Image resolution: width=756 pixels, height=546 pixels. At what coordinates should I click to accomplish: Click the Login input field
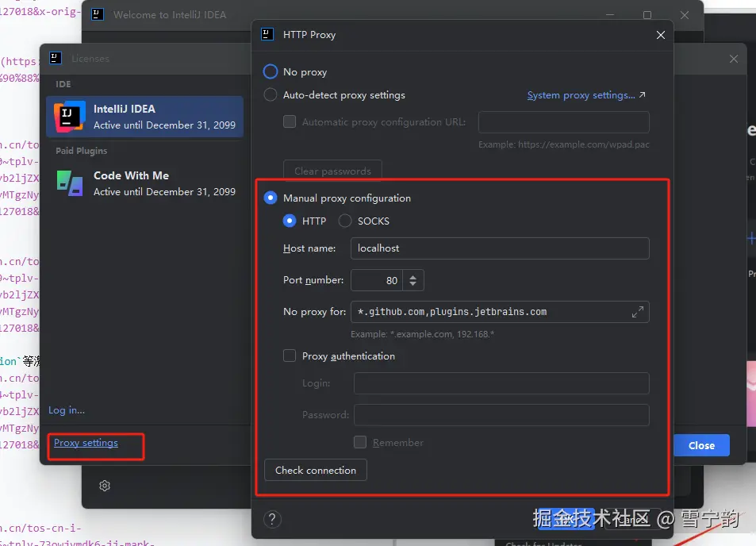point(501,383)
